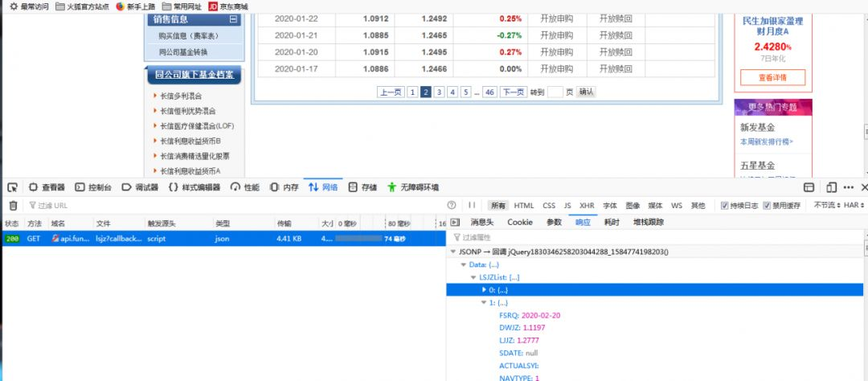This screenshot has height=381, width=868.
Task: Open the 京东商城 bookmark
Action: click(x=228, y=6)
